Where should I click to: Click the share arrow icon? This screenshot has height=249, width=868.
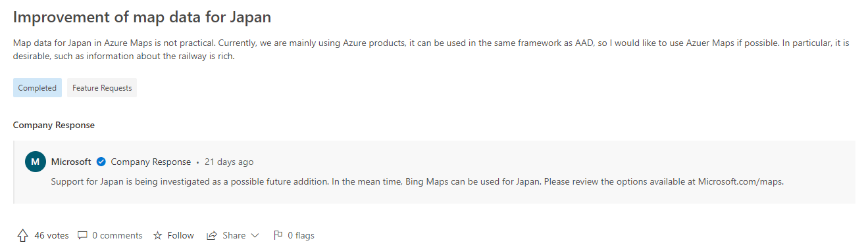point(212,235)
